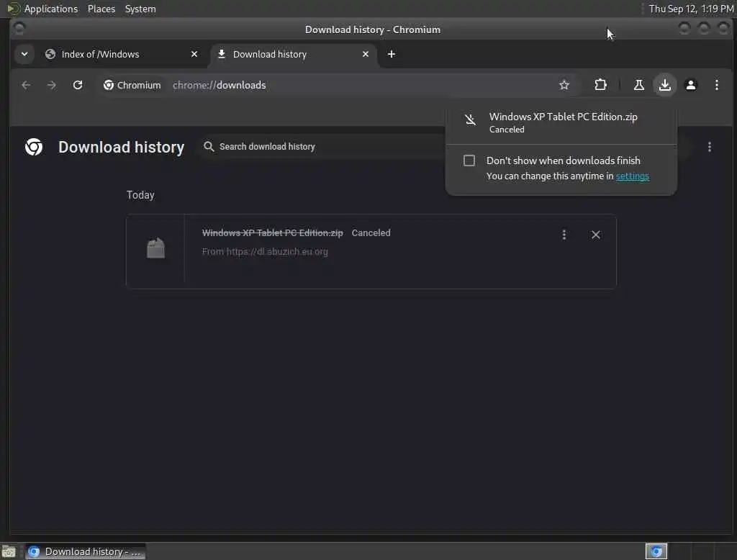Select the Download history tab
737x560 pixels.
(292, 54)
